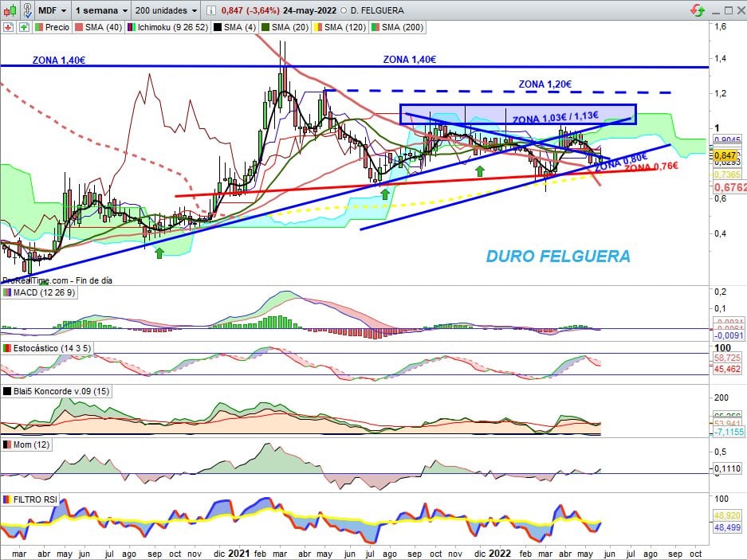Viewport: 747px width, 560px height.
Task: Maximize the chart window
Action: [x=729, y=10]
